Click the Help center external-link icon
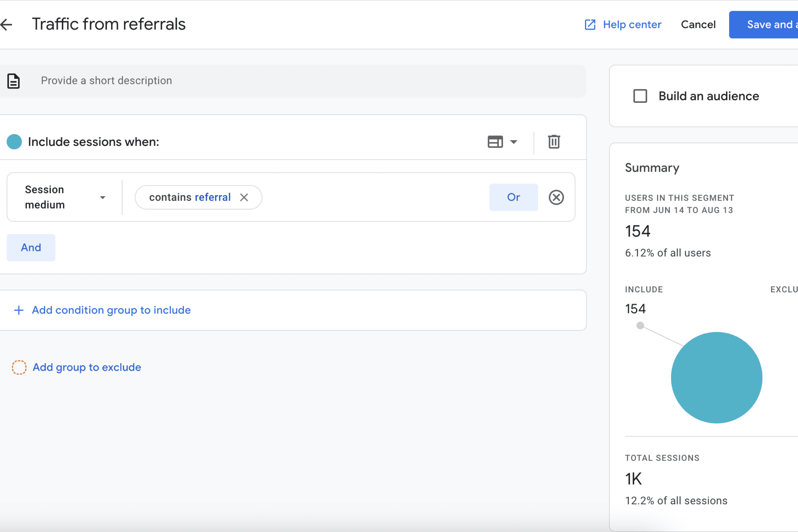 [590, 24]
